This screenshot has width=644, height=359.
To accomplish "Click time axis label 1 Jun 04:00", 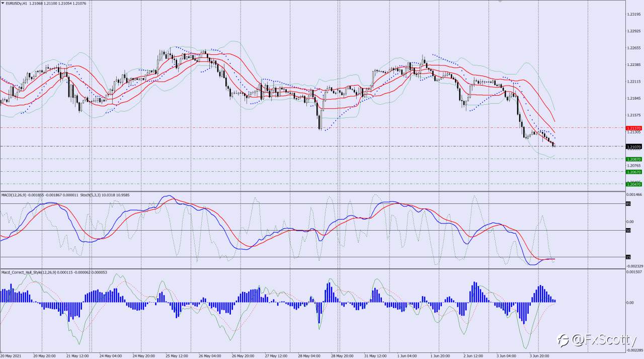I will [407, 356].
